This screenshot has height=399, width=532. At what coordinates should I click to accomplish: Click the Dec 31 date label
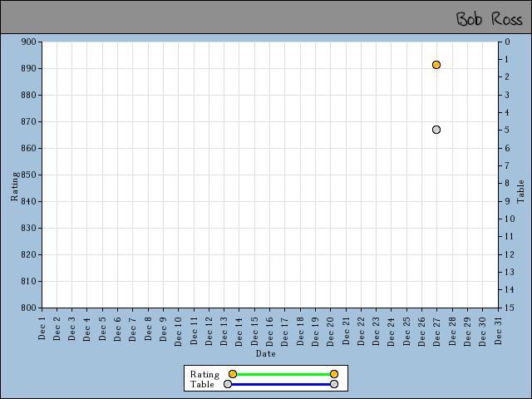pyautogui.click(x=498, y=331)
